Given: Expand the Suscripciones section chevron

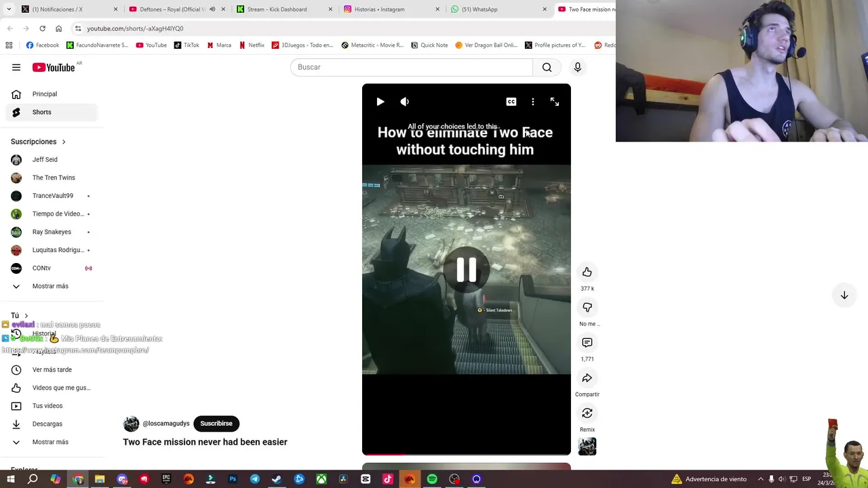Looking at the screenshot, I should 64,142.
